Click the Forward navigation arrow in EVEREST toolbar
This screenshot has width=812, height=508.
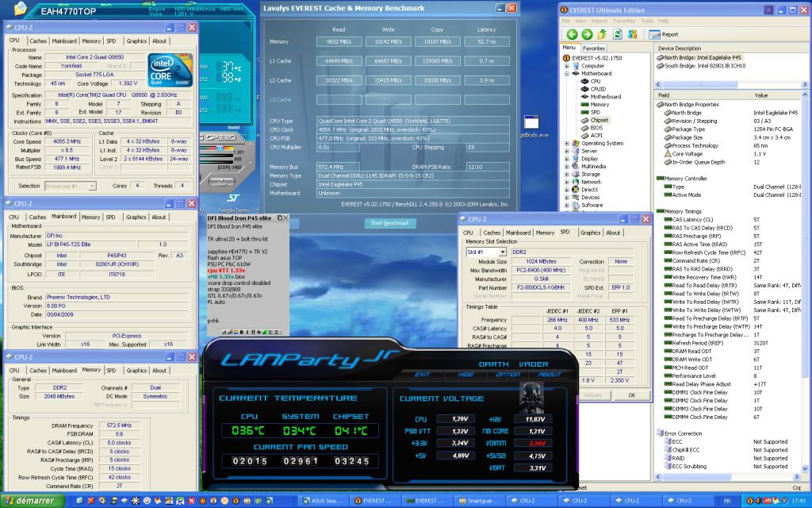click(588, 34)
